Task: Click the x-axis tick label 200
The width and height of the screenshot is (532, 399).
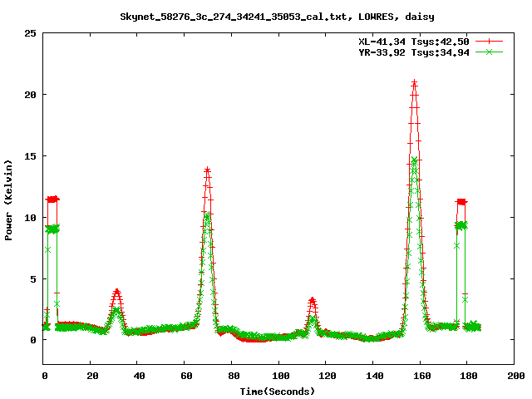Action: coord(515,376)
